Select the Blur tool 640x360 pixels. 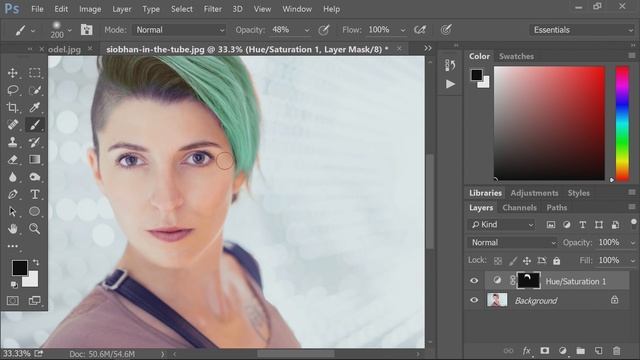click(x=13, y=177)
